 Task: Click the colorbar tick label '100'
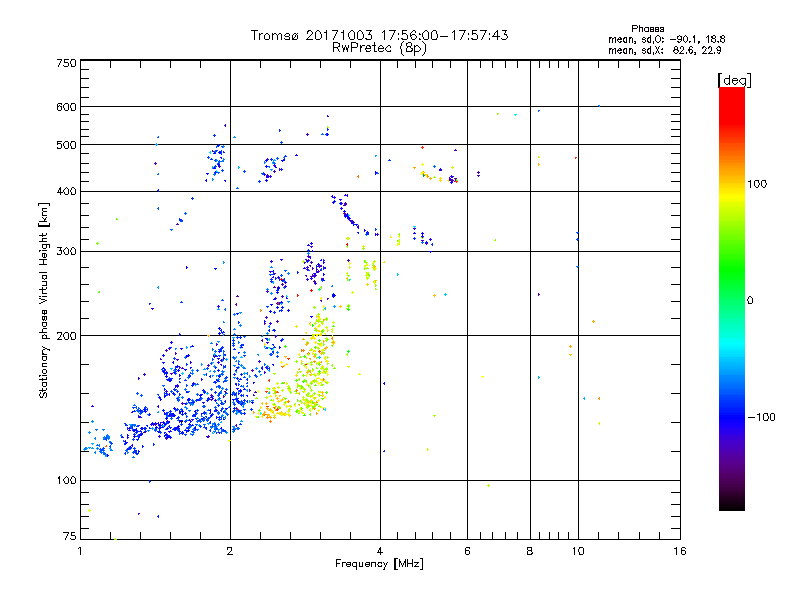[x=757, y=184]
